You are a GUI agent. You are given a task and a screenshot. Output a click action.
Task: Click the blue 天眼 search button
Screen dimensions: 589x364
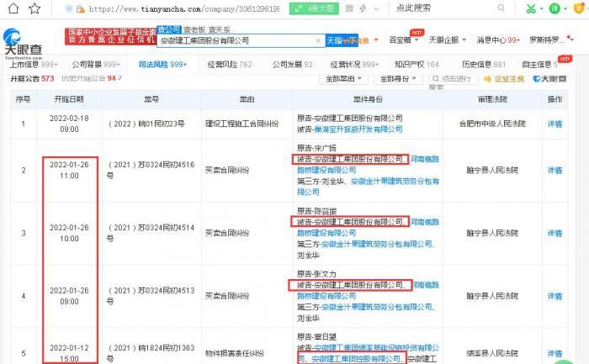(340, 40)
